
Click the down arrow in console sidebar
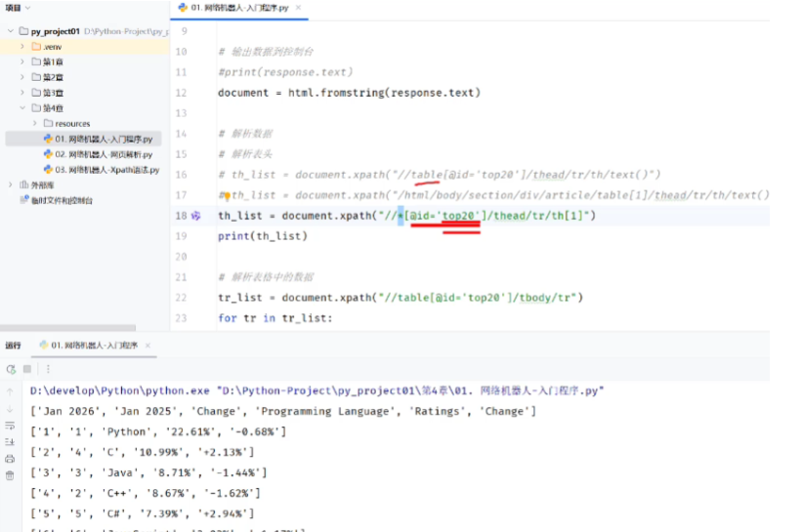pos(10,409)
